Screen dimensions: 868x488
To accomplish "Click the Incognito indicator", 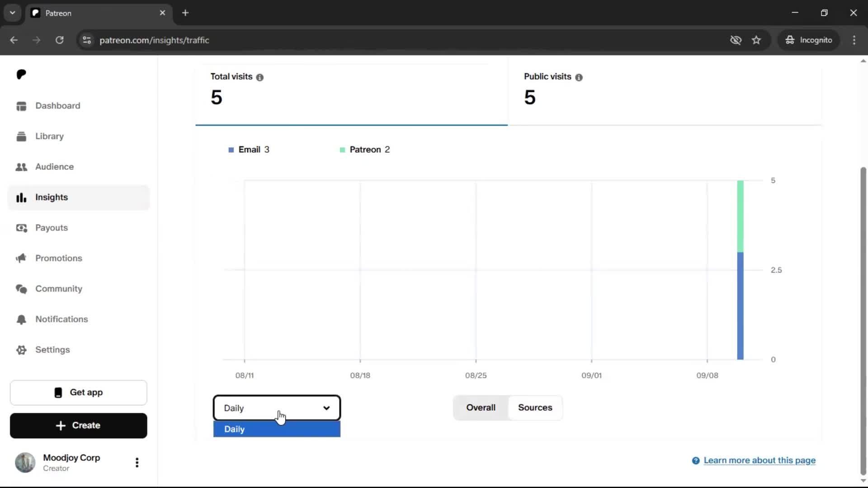I will click(x=809, y=40).
